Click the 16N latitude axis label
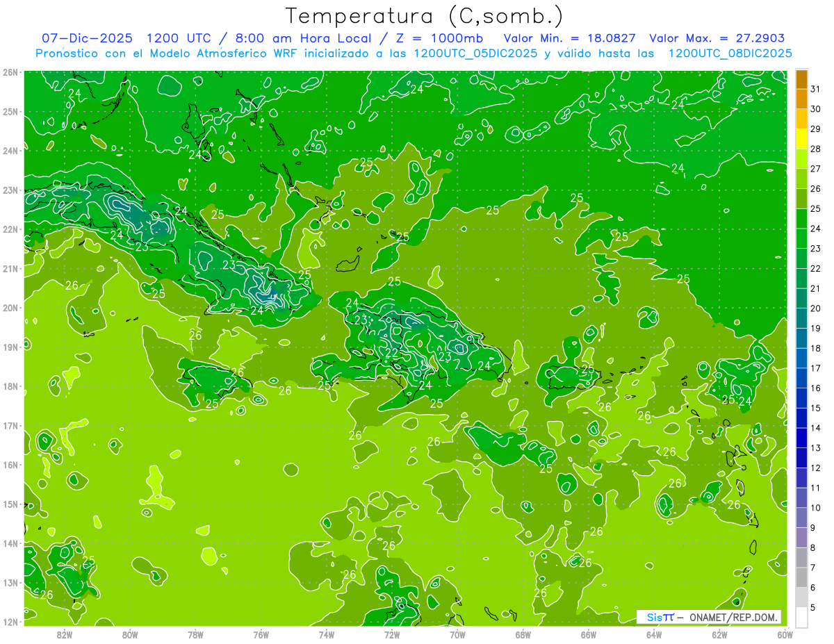834x644 pixels. pos(10,465)
